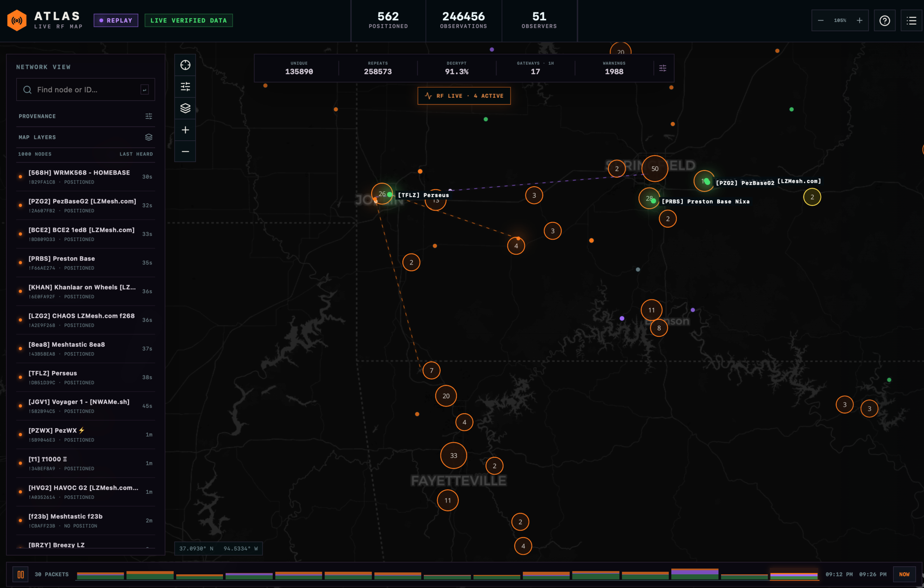Sort nodes by LAST HEARD header
Screen dimensions: 924x588
[x=136, y=154]
